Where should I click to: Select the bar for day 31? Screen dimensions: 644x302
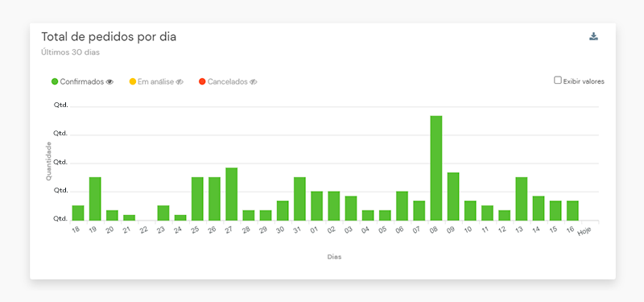[x=299, y=199]
